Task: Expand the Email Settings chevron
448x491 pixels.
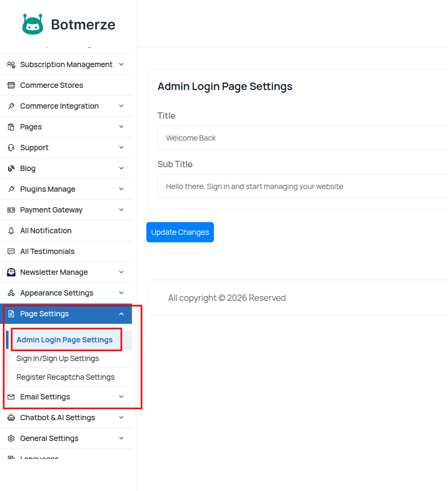Action: click(x=121, y=397)
